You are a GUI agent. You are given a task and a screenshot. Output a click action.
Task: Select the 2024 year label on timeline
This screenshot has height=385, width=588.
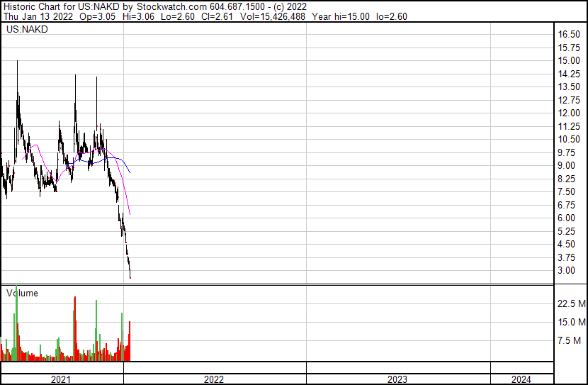click(x=521, y=379)
